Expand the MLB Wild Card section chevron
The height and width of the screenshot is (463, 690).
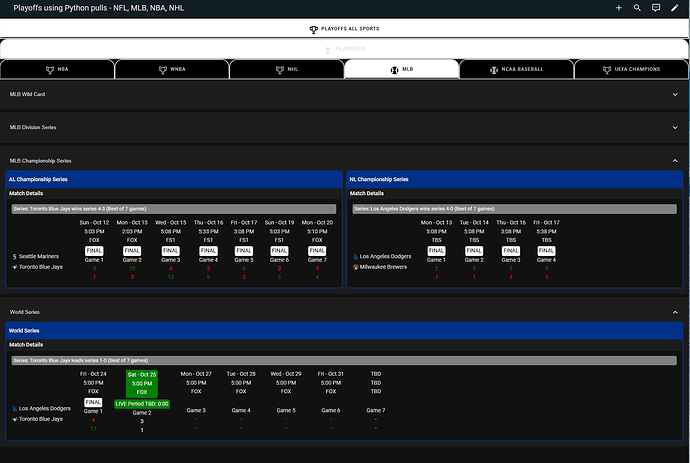[675, 94]
